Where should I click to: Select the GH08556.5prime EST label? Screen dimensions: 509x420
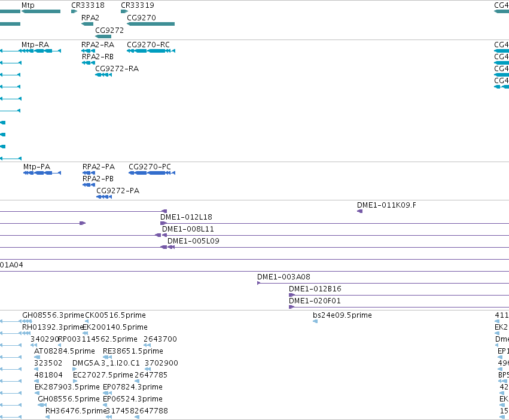[69, 400]
